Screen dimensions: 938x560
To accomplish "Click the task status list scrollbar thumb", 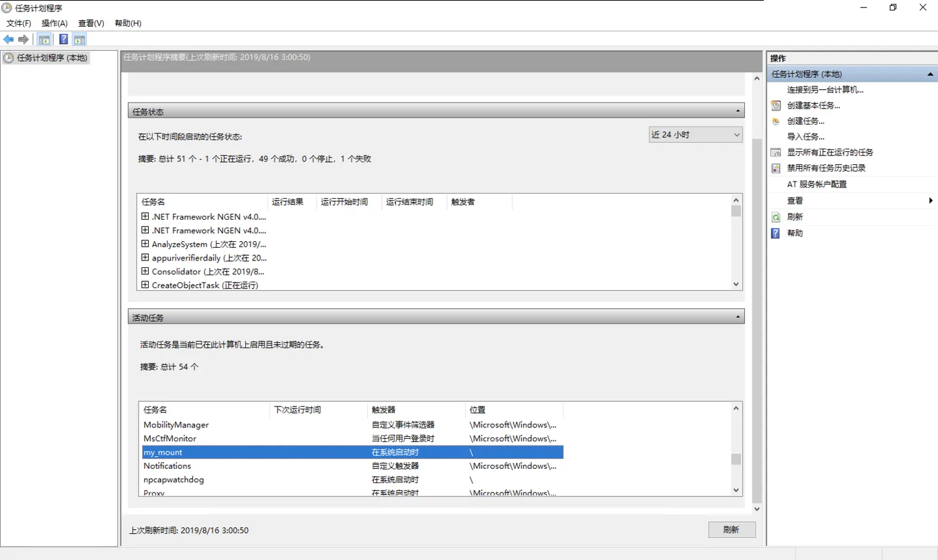I will click(x=736, y=211).
